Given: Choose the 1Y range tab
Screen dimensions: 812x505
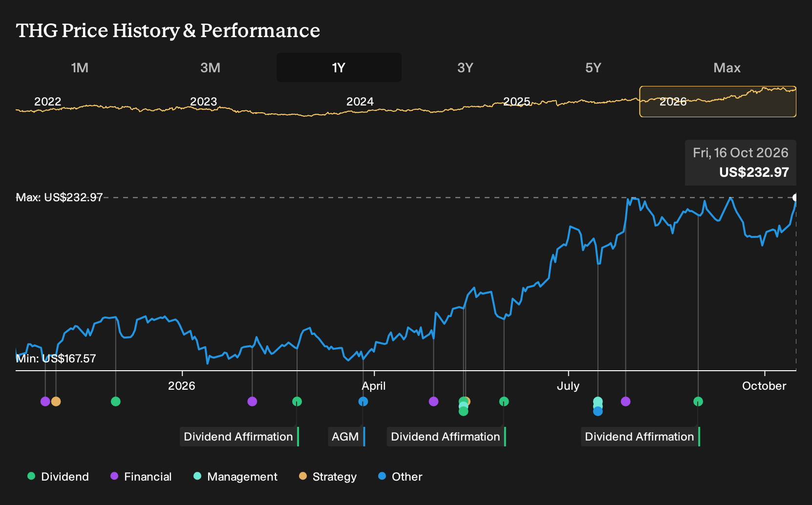Looking at the screenshot, I should tap(339, 67).
